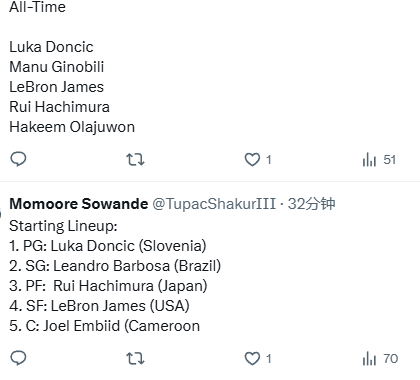Image resolution: width=420 pixels, height=380 pixels.
Task: Like the tweet listing Hakeem Olajuwon
Action: 252,160
